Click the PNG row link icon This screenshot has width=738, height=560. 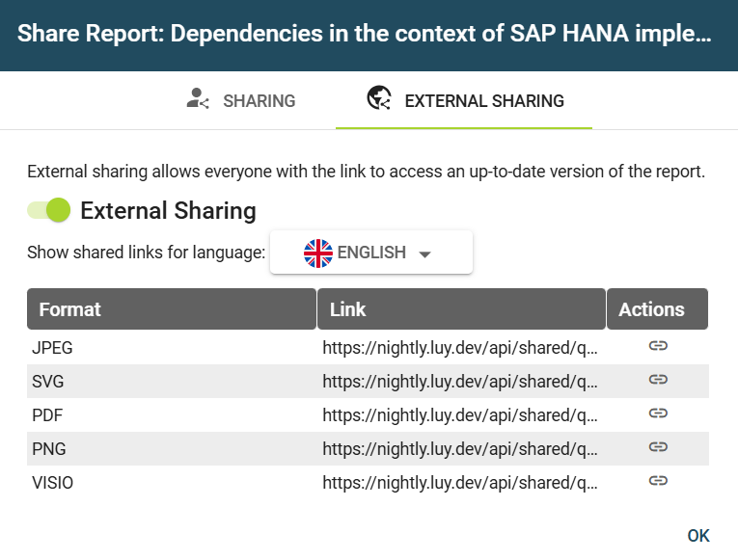tap(658, 447)
